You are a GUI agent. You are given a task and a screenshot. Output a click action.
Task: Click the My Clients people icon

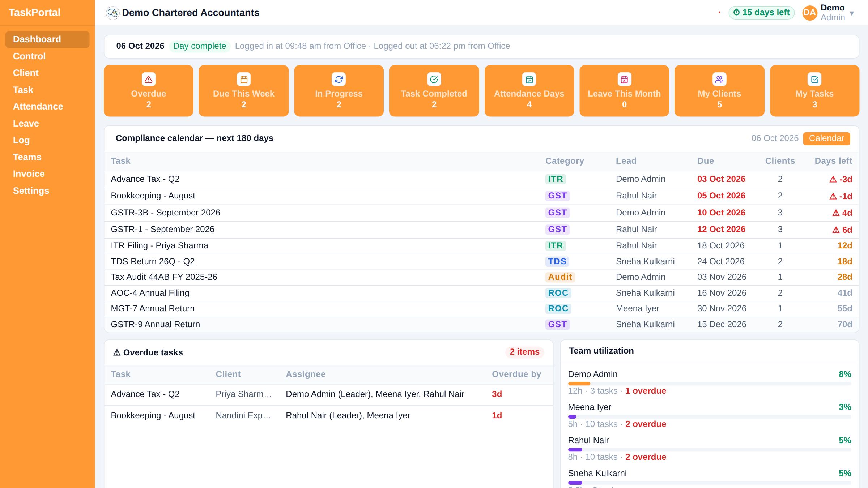click(x=719, y=80)
